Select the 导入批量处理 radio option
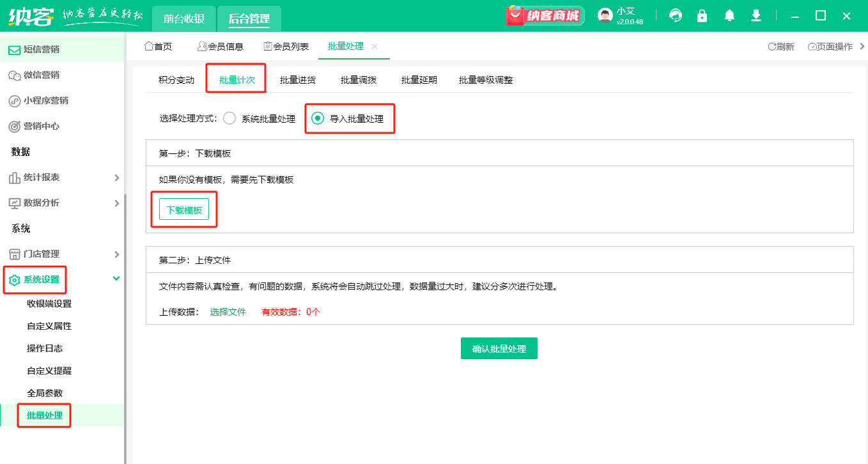The height and width of the screenshot is (464, 868). click(318, 118)
